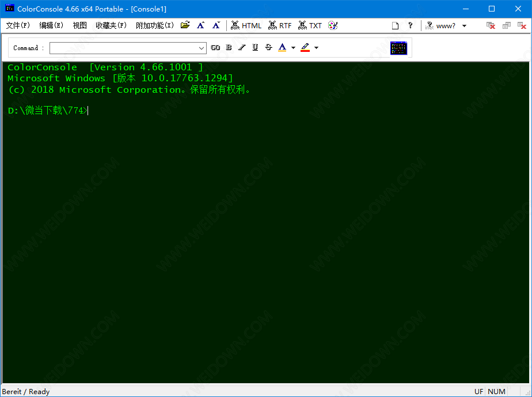Export console as TXT
Screen dimensions: 532x397
click(x=310, y=25)
